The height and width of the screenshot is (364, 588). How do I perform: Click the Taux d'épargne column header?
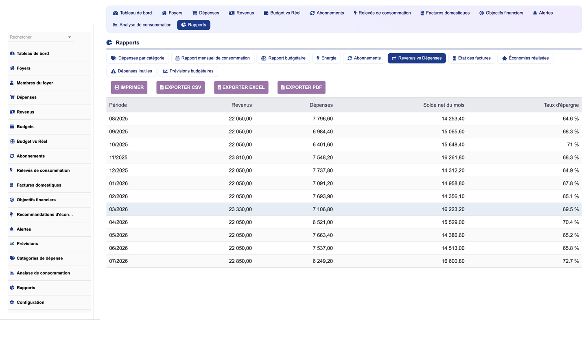(x=561, y=105)
